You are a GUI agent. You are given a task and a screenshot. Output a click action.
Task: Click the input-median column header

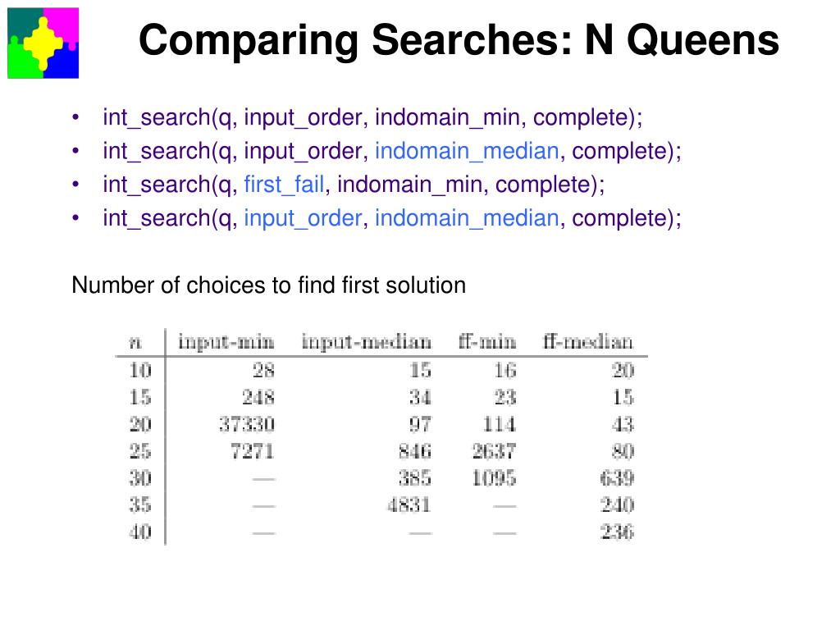coord(366,342)
